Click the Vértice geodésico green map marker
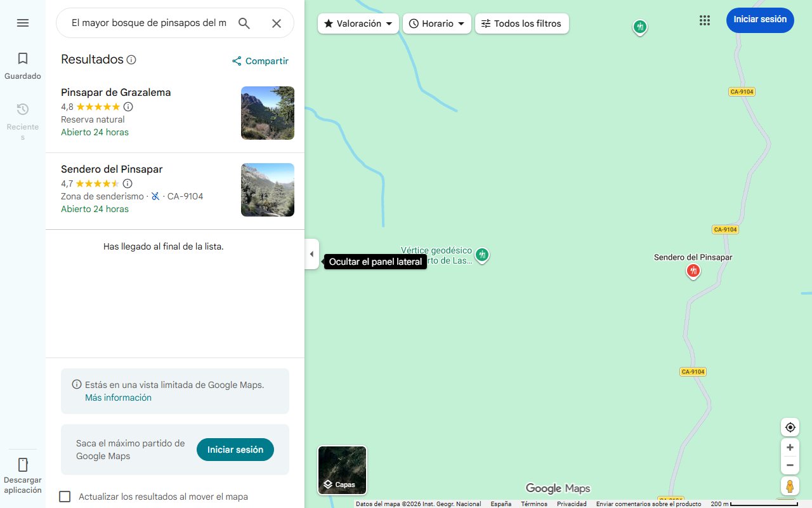812x508 pixels. (482, 255)
